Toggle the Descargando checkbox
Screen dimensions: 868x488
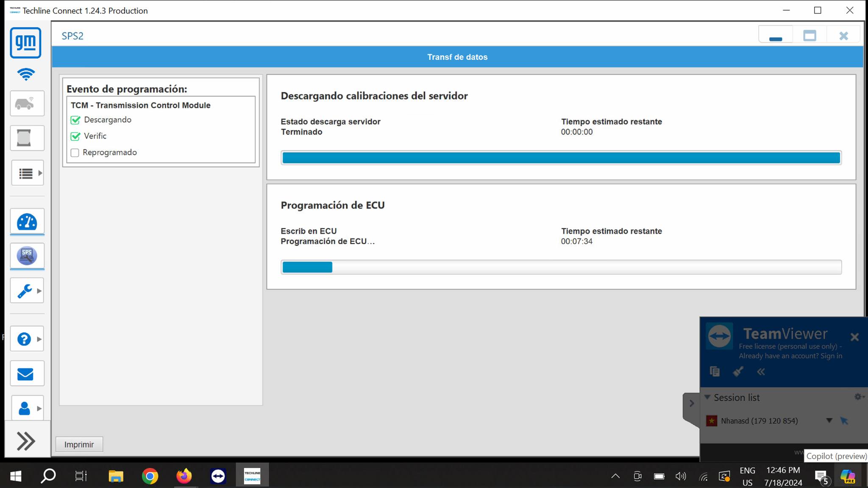[x=75, y=120]
